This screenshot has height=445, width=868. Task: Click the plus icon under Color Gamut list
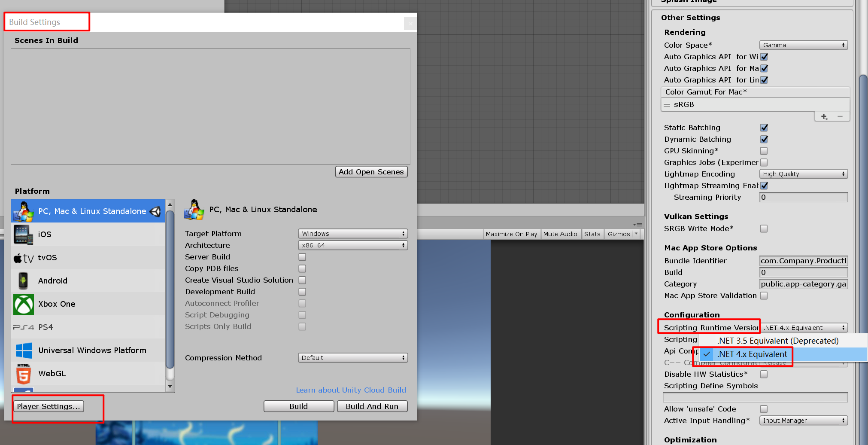tap(824, 117)
